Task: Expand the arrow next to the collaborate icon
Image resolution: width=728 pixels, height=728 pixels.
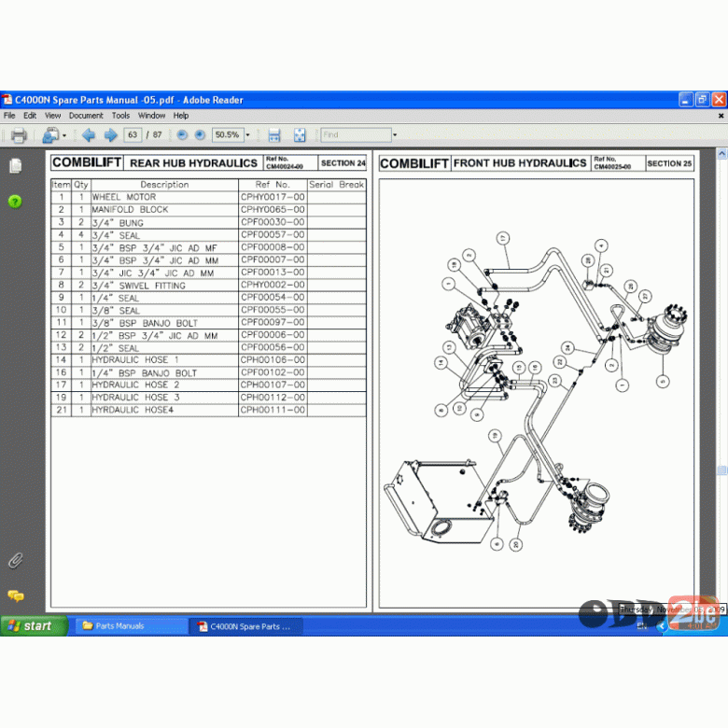Action: (x=64, y=135)
